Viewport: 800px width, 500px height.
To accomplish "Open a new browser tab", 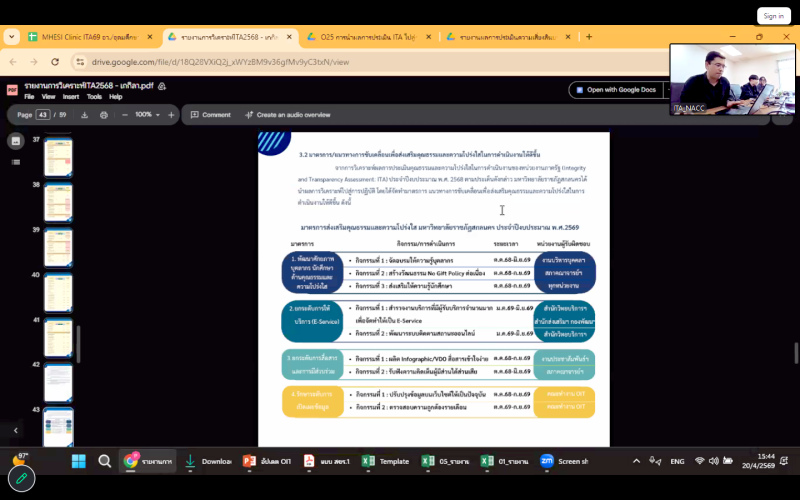I will tap(589, 37).
